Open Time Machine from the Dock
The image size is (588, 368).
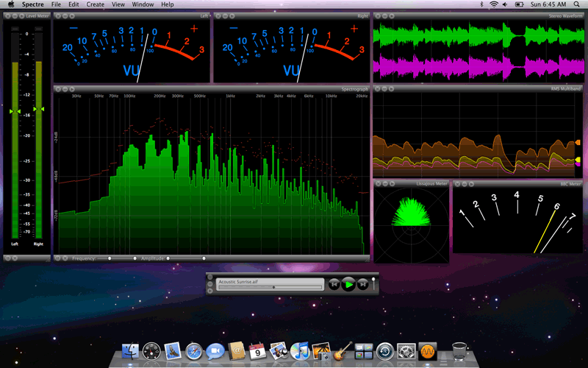coord(385,352)
